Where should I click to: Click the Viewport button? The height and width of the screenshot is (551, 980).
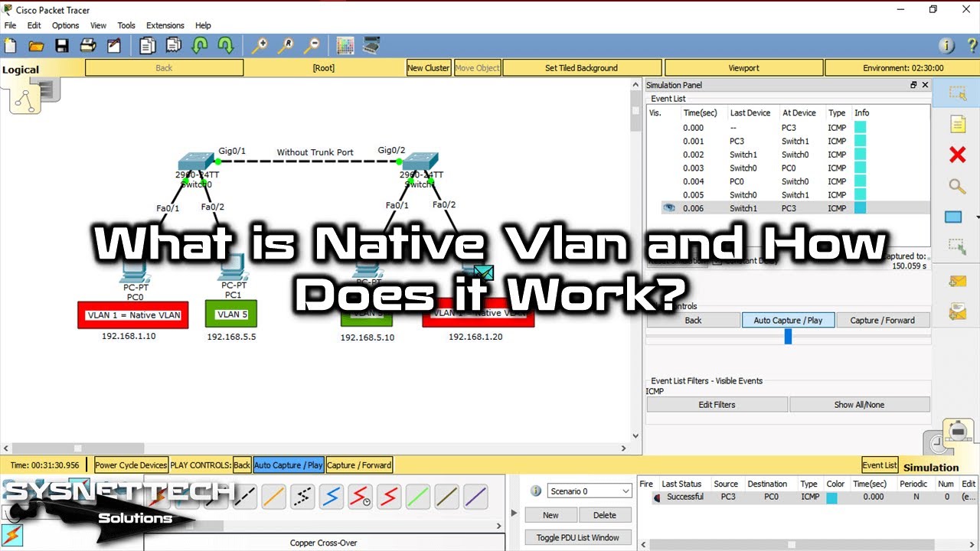(743, 68)
